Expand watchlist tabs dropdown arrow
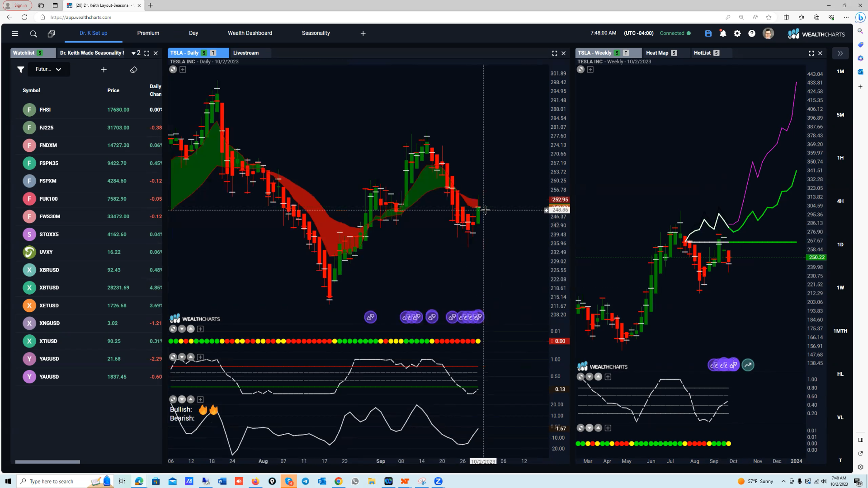This screenshot has height=488, width=868. [133, 53]
